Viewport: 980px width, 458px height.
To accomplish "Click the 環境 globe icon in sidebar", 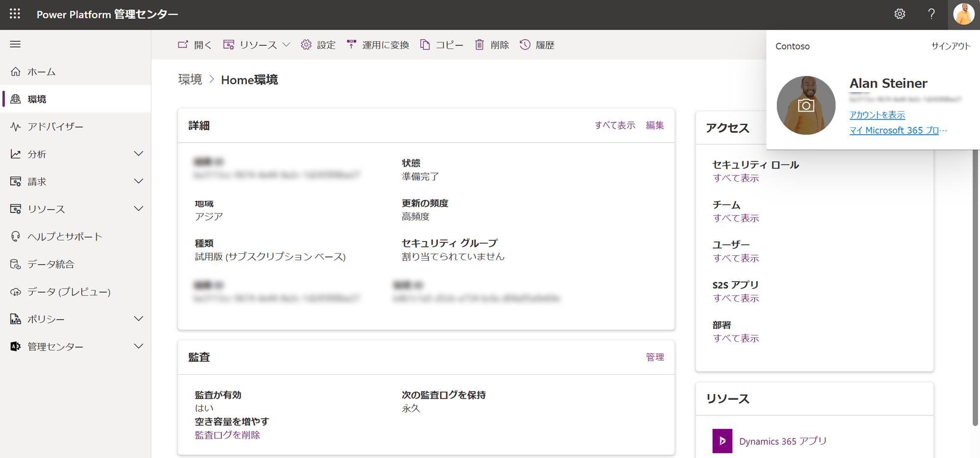I will tap(16, 99).
